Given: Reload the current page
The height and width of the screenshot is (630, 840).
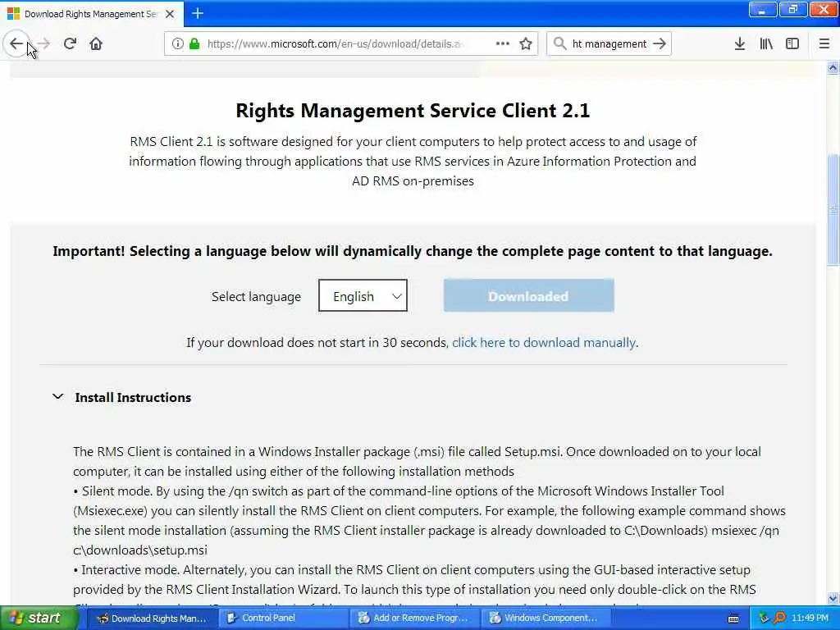Looking at the screenshot, I should [x=70, y=43].
